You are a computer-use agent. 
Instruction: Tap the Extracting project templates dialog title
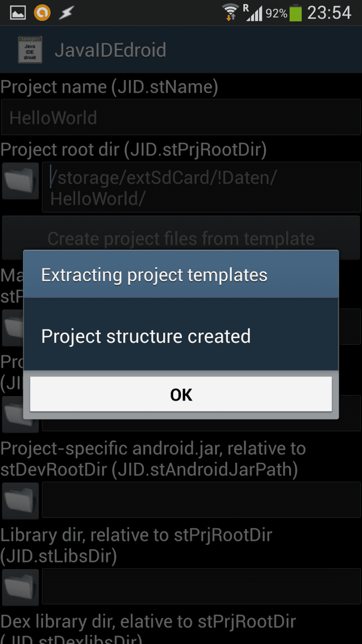[x=154, y=275]
